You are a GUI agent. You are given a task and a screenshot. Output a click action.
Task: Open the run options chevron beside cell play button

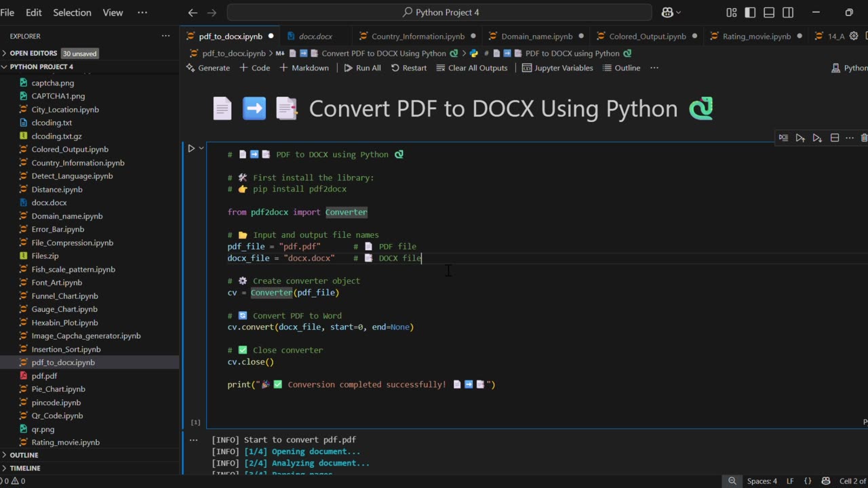[201, 148]
